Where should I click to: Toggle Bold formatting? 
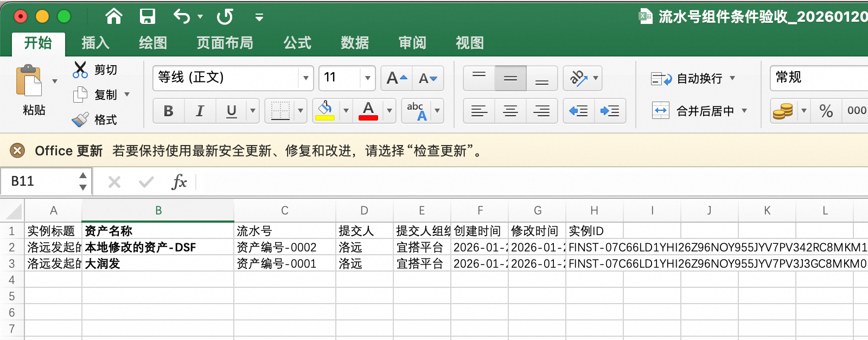(168, 111)
